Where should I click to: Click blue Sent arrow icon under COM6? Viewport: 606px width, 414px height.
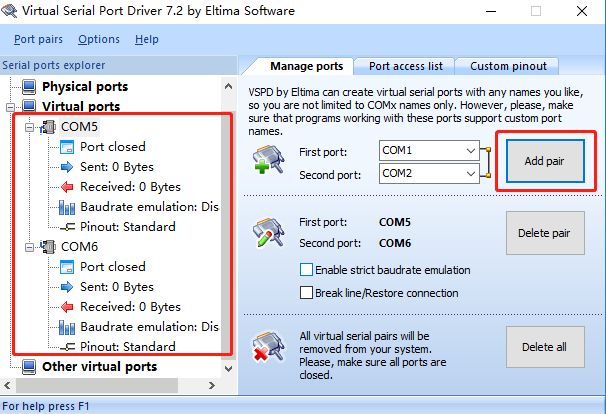[67, 287]
